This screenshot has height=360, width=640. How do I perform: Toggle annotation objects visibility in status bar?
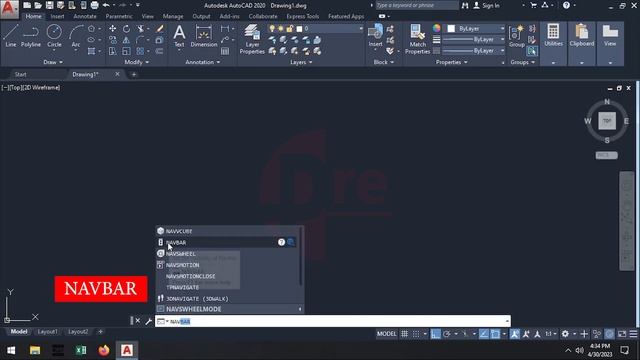(x=515, y=334)
